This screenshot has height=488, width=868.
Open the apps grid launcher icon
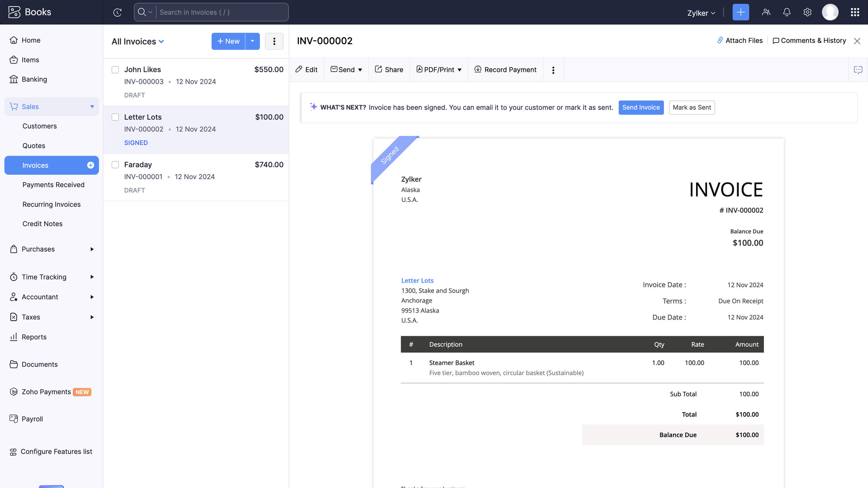[855, 12]
